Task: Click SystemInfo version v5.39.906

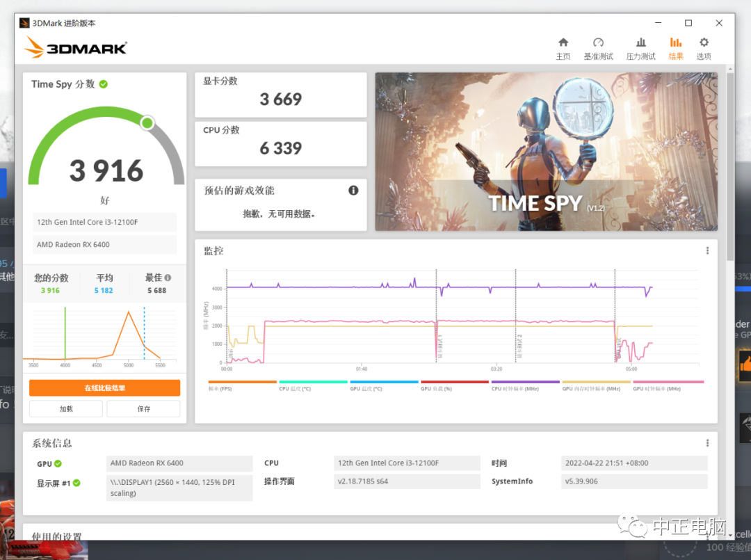Action: coord(633,481)
